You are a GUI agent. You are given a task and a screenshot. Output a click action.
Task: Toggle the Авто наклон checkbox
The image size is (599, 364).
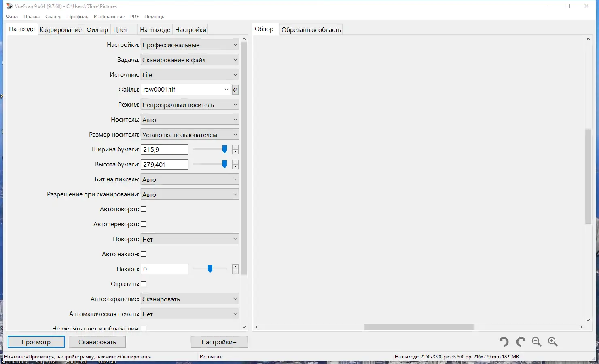143,254
